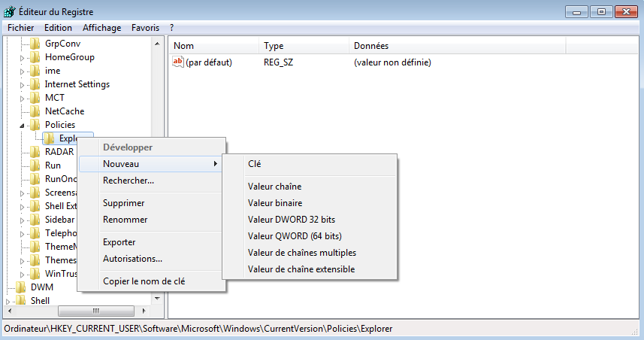The image size is (644, 340).
Task: Click the GrpConv folder icon
Action: coord(35,43)
